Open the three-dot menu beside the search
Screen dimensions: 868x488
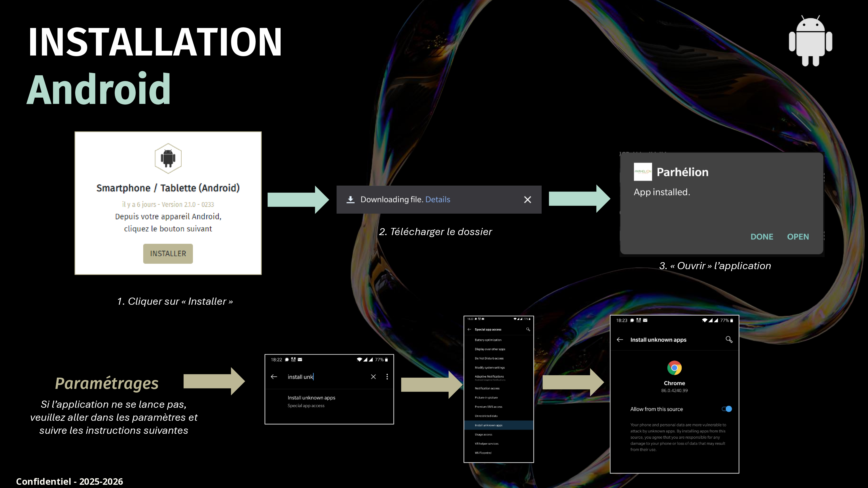[x=387, y=377]
